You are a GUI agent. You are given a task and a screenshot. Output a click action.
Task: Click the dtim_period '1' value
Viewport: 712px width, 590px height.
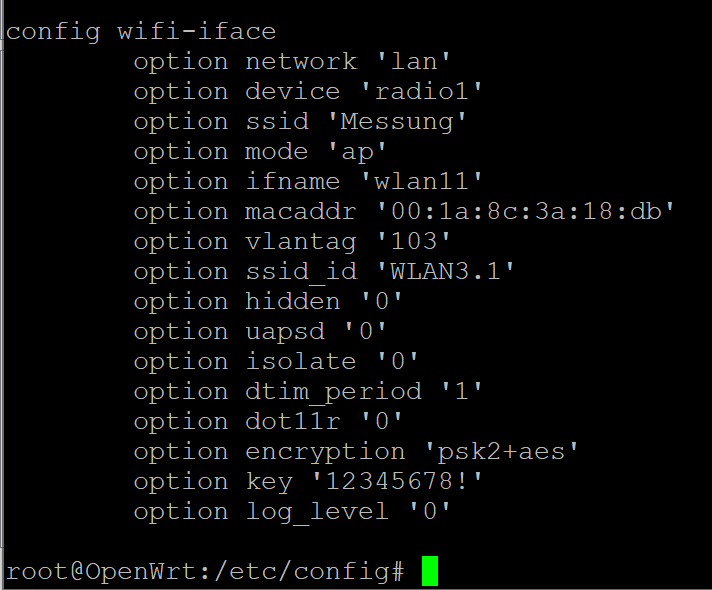(462, 392)
